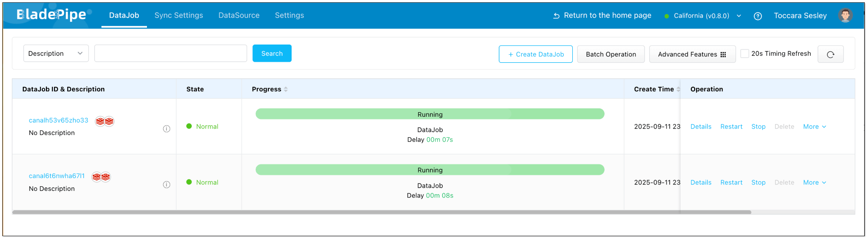Viewport: 868px width, 238px height.
Task: Click the first job's Running progress bar
Action: (429, 114)
